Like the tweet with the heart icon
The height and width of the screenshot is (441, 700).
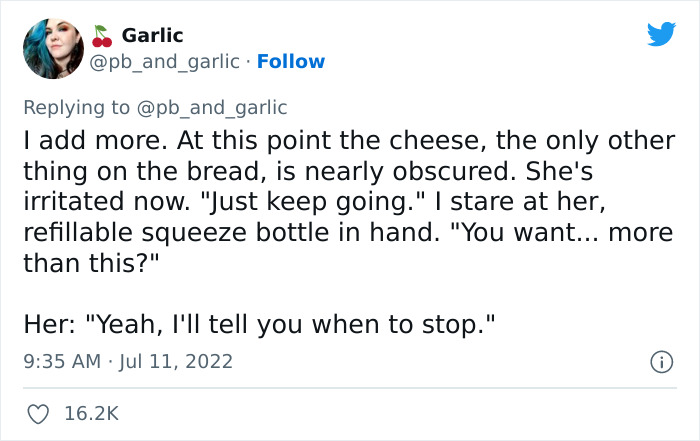click(40, 411)
